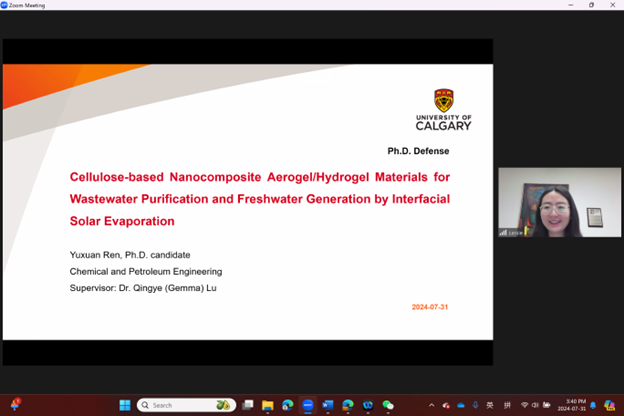Click the shared Ph.D. Defense slide
Screen dimensions: 624x416
247,201
